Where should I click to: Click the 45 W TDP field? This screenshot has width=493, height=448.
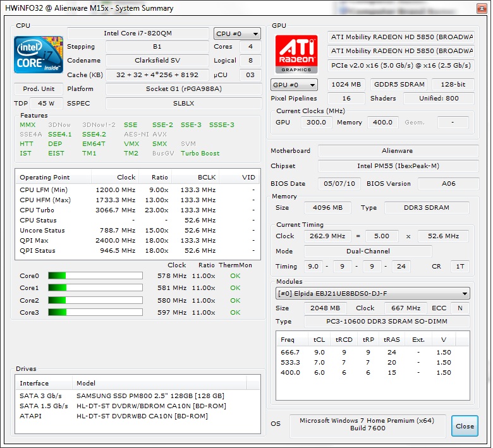point(46,104)
